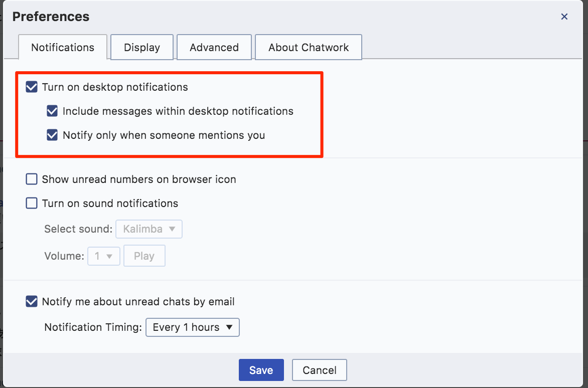Expand the Every 1 hours timing options
Image resolution: width=588 pixels, height=388 pixels.
pyautogui.click(x=192, y=327)
